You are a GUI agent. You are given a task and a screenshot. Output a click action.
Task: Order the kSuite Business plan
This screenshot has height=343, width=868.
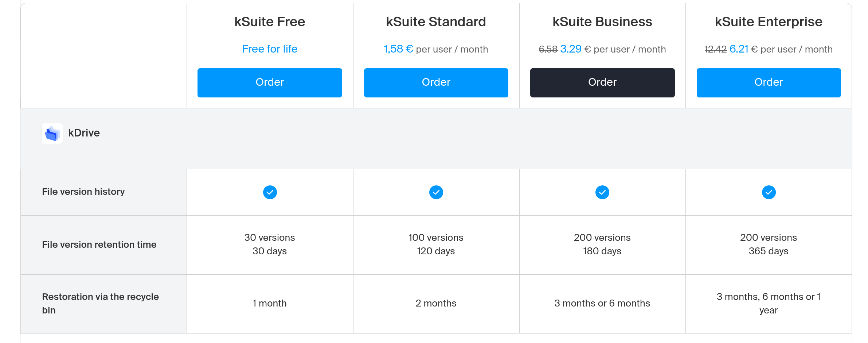coord(602,82)
